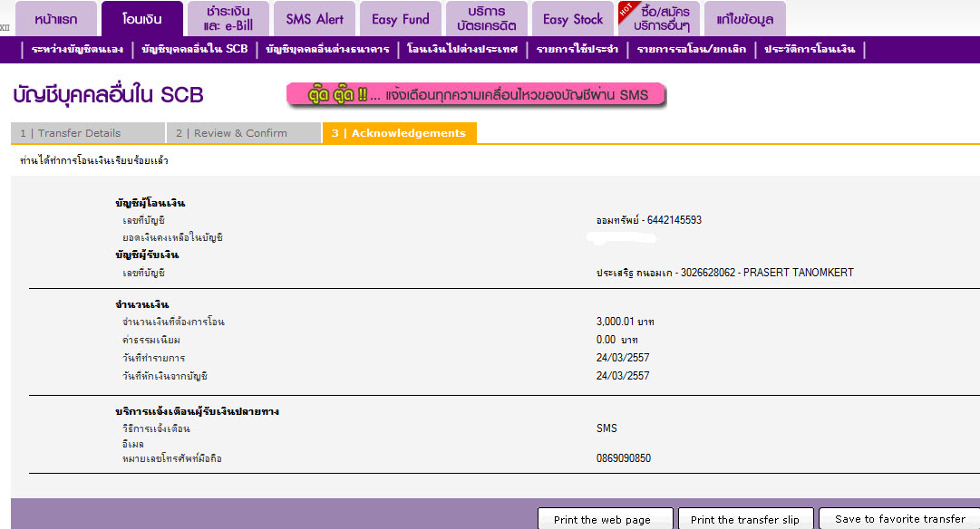Click Print the web page button
Image resolution: width=980 pixels, height=529 pixels.
click(605, 519)
